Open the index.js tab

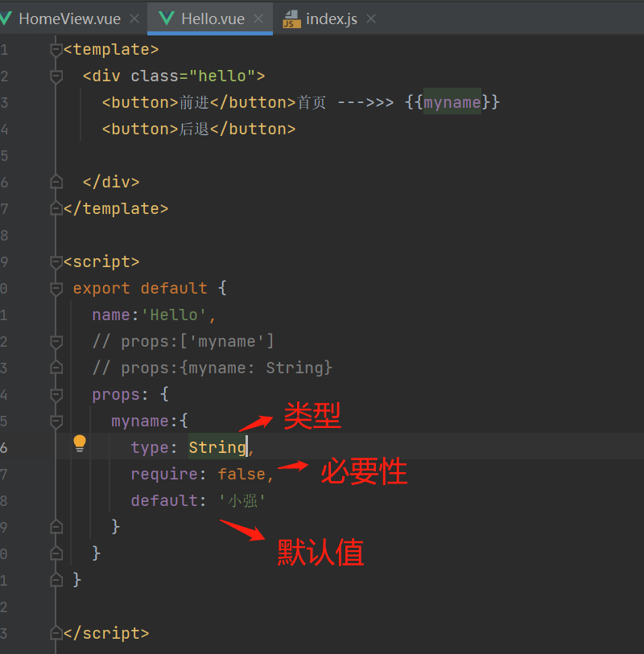[332, 19]
